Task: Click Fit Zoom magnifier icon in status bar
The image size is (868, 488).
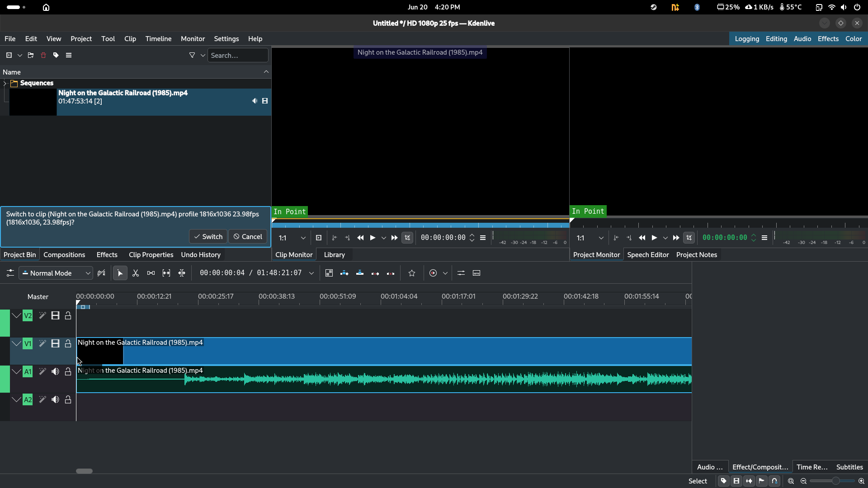Action: click(791, 481)
